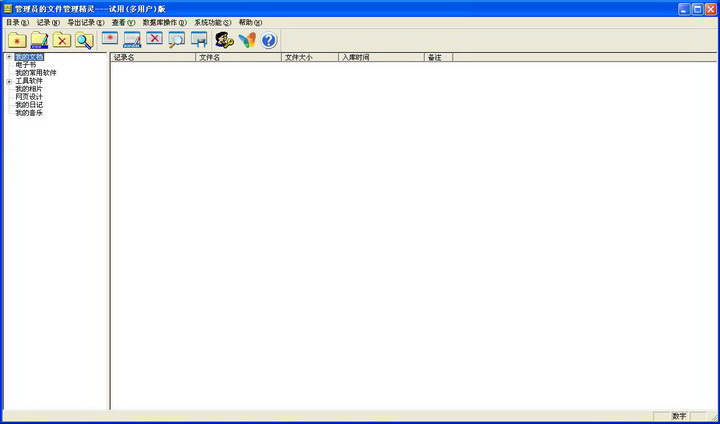Sort by the 文件大小 column header

310,57
